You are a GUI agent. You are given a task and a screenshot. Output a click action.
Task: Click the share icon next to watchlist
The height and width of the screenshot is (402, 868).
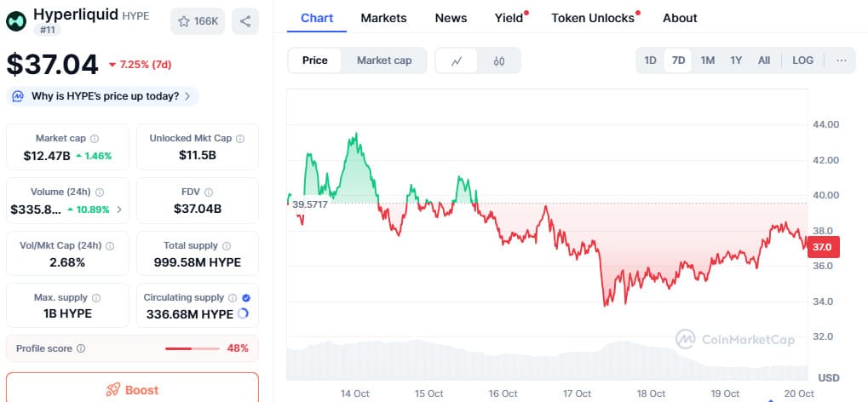coord(245,21)
